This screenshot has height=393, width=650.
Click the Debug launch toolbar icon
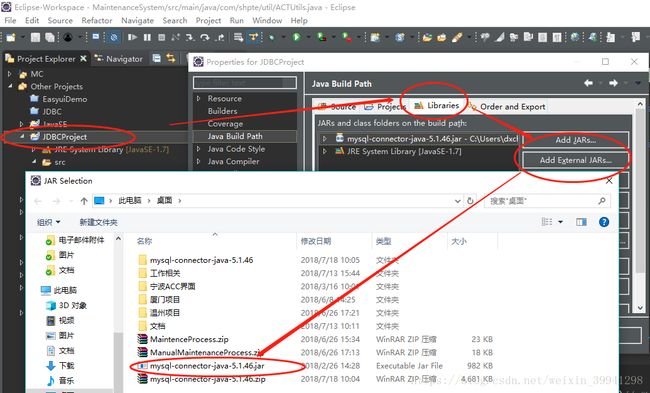point(272,38)
